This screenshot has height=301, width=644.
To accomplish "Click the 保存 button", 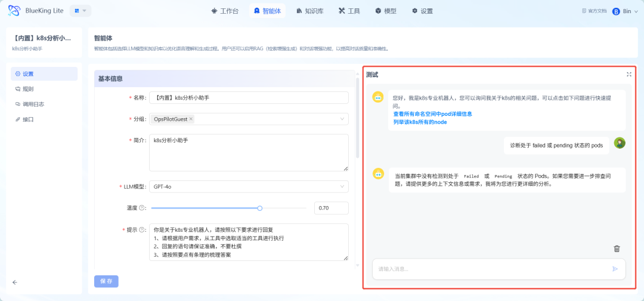I will click(106, 281).
